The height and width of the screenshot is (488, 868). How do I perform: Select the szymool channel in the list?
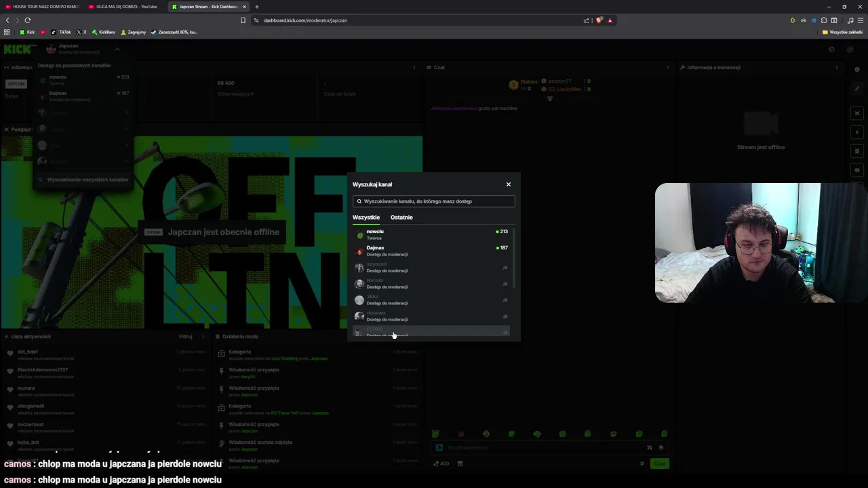(x=431, y=267)
